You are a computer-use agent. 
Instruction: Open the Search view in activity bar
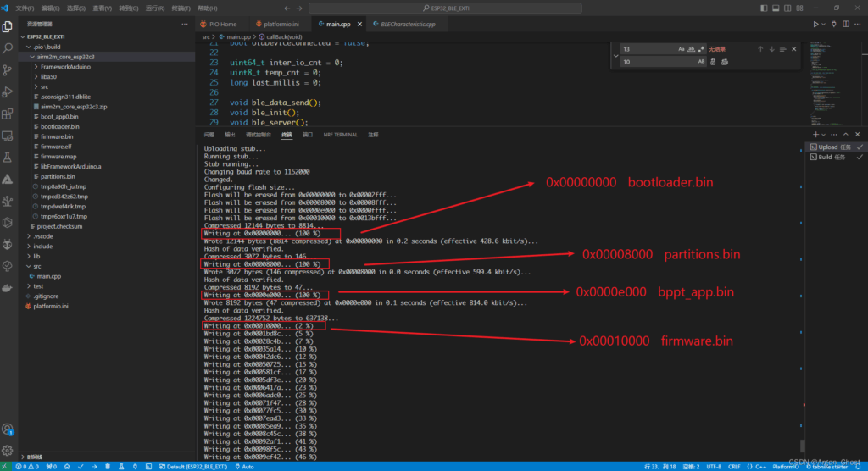(8, 47)
